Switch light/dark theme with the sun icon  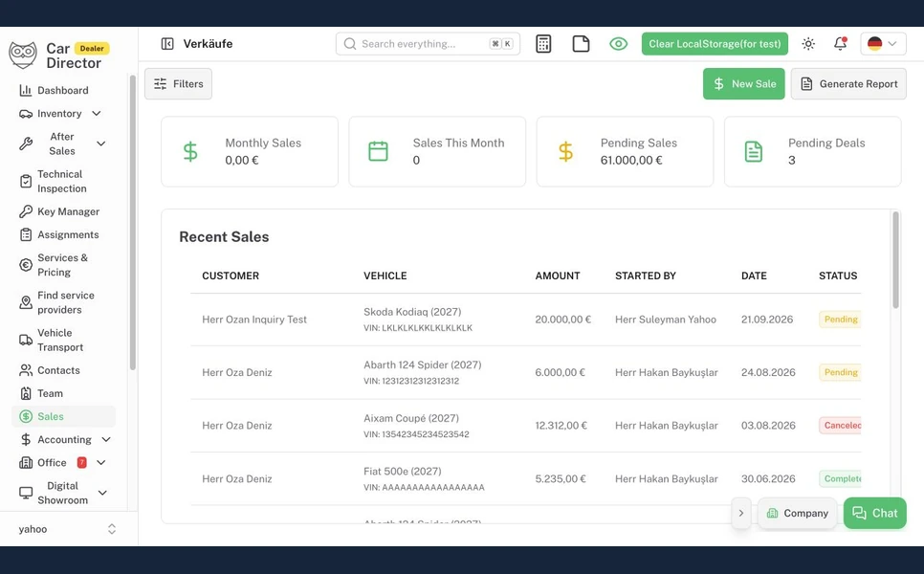tap(808, 44)
